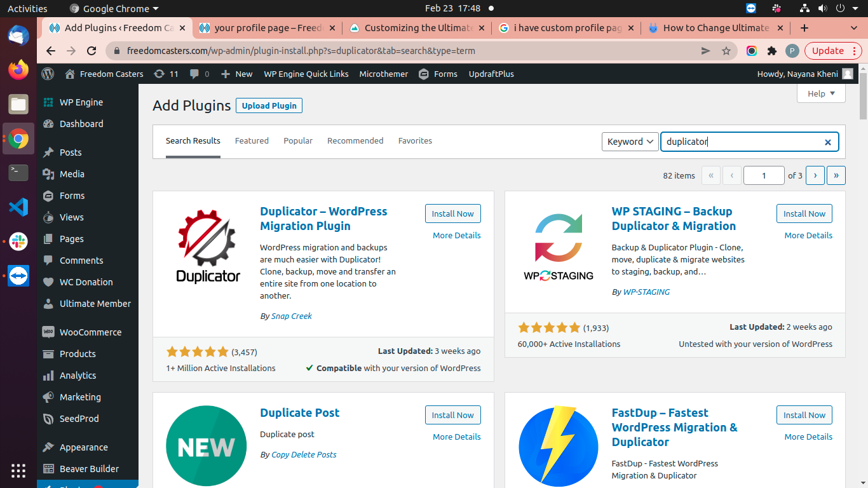
Task: Go back in browser history
Action: pos(51,51)
